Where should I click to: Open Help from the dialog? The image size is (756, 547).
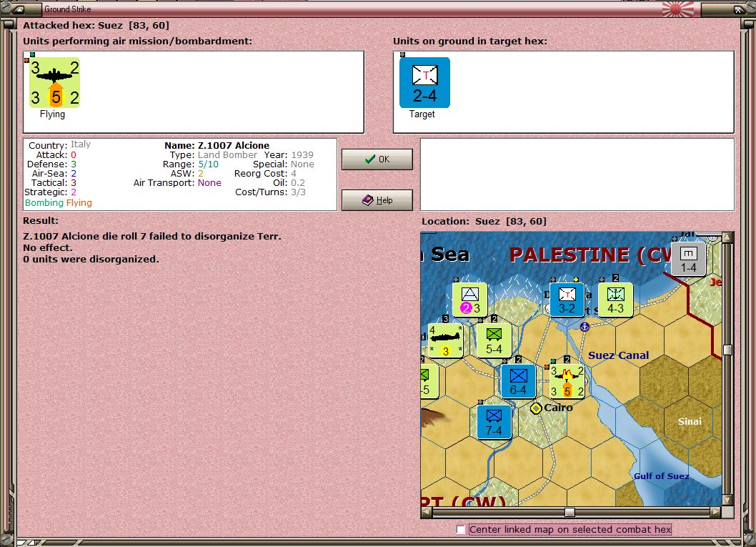(x=377, y=199)
